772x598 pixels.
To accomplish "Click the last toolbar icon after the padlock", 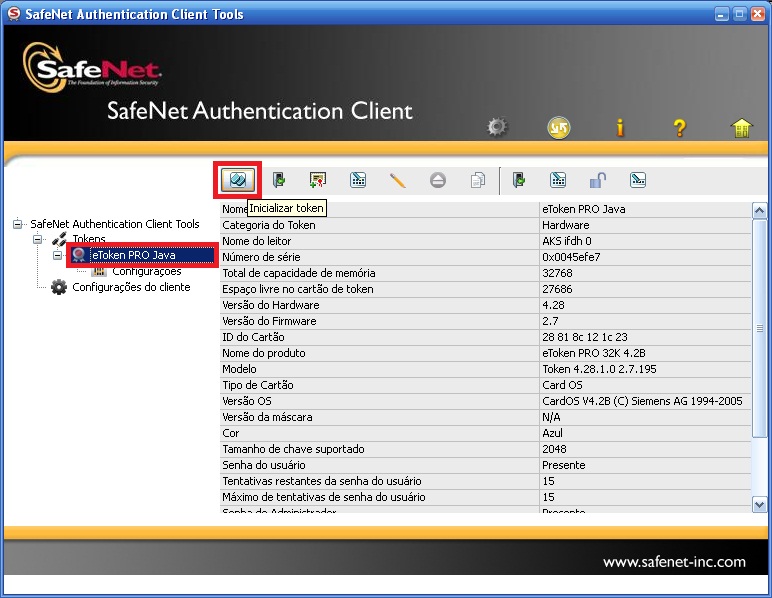I will coord(638,180).
